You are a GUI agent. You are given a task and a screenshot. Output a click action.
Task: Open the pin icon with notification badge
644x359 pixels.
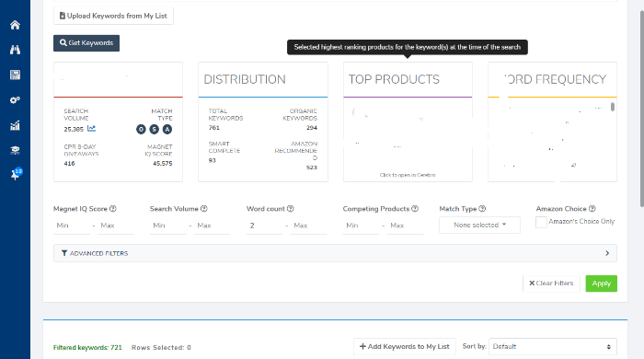tap(16, 174)
